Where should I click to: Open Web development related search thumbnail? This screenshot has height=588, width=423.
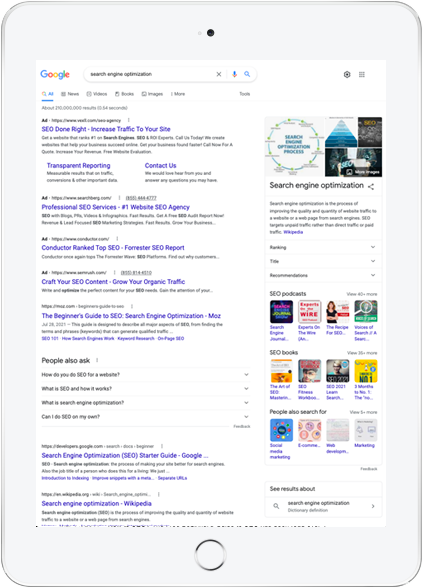coord(338,430)
